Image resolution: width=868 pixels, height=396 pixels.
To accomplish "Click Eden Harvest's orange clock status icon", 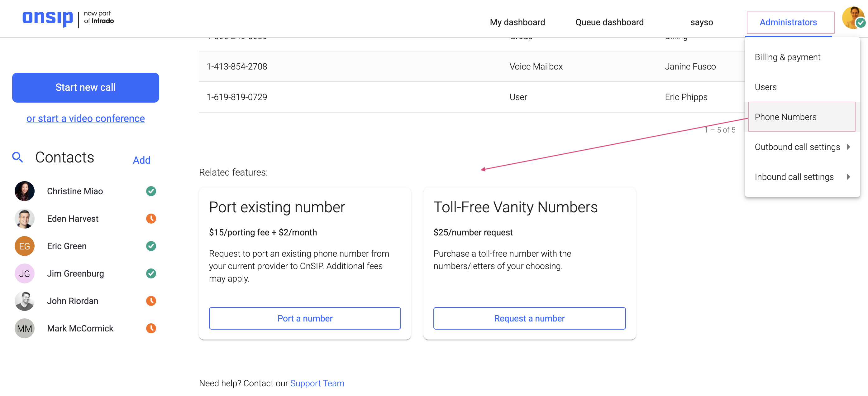I will pyautogui.click(x=151, y=219).
